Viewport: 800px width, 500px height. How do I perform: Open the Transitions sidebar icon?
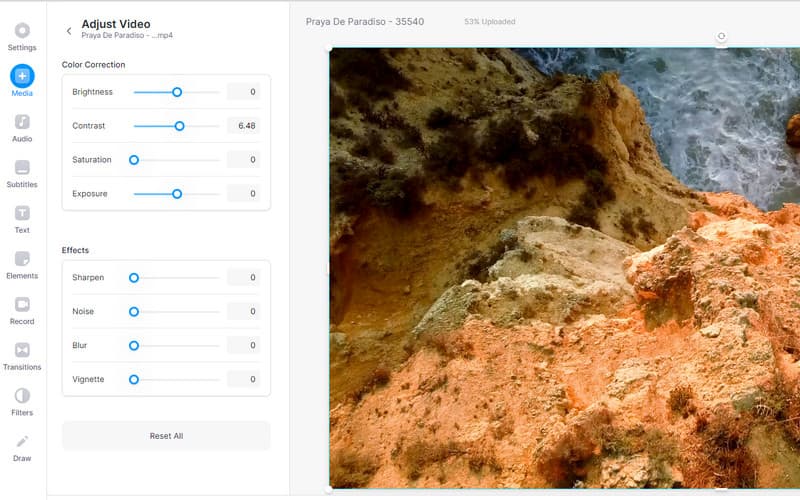[22, 350]
